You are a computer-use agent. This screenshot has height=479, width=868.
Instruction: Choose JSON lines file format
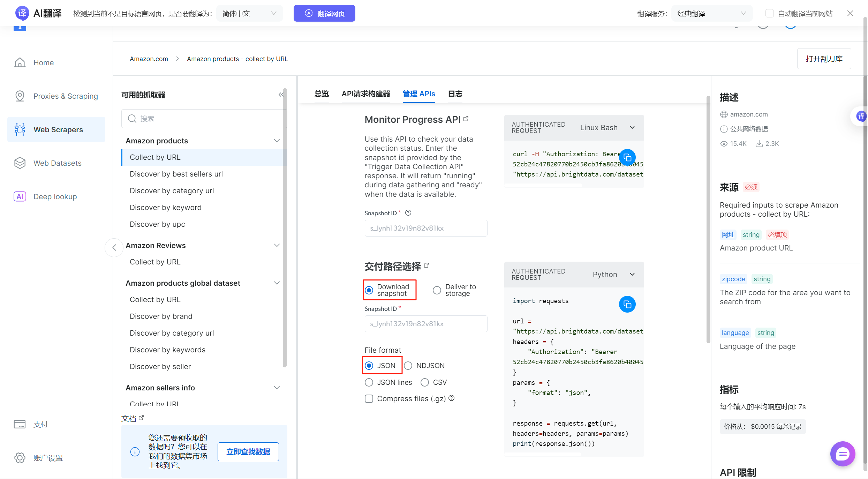(369, 382)
